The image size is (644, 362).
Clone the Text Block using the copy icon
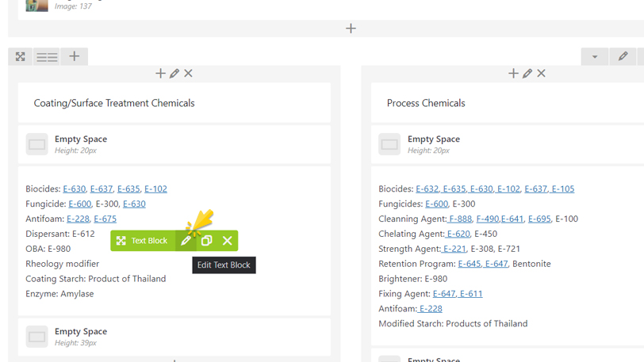tap(206, 241)
